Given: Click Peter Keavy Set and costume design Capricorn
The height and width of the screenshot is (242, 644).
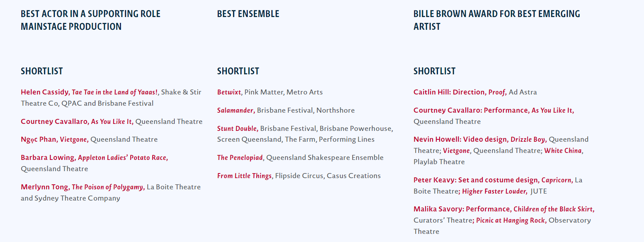Looking at the screenshot, I should click(x=493, y=180).
